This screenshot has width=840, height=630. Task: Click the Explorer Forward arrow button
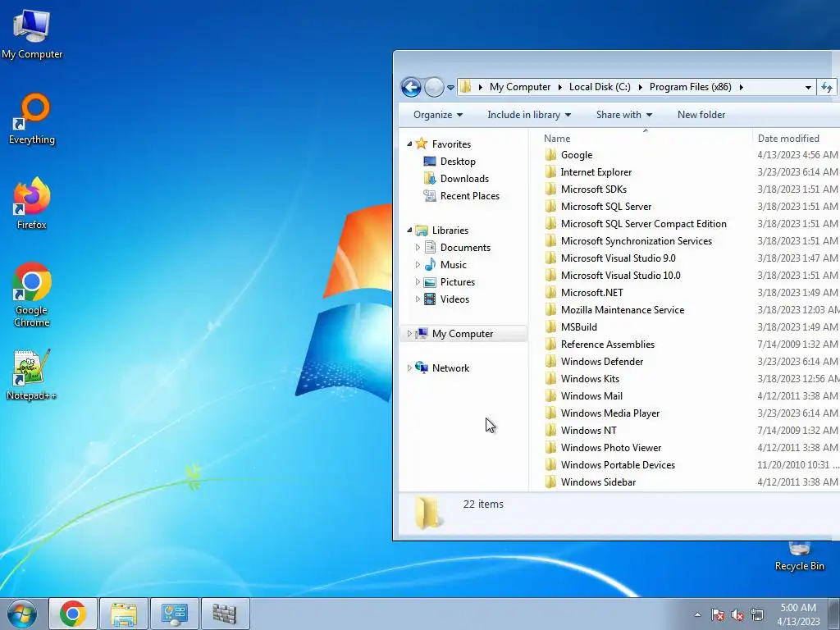[434, 87]
